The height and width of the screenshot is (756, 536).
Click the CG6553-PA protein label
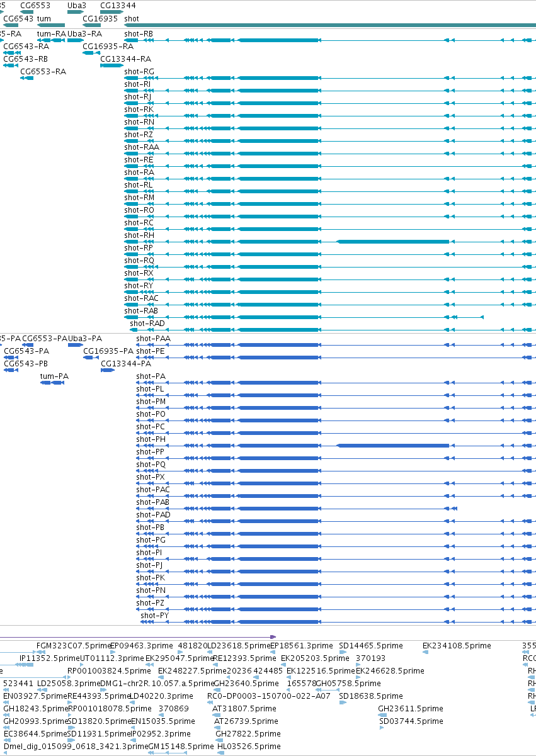pyautogui.click(x=45, y=338)
